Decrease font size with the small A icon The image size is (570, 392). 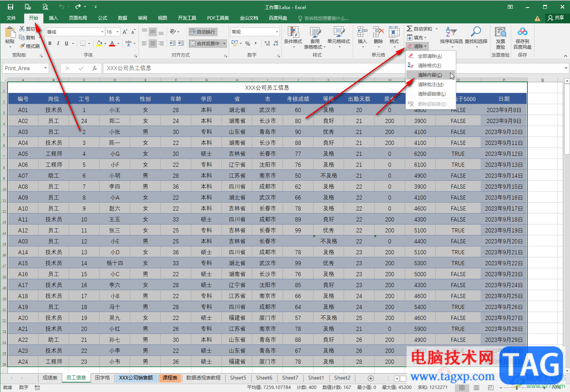click(x=133, y=32)
